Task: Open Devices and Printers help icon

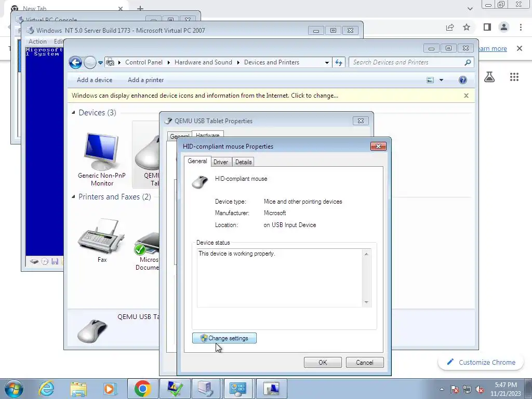Action: tap(463, 79)
